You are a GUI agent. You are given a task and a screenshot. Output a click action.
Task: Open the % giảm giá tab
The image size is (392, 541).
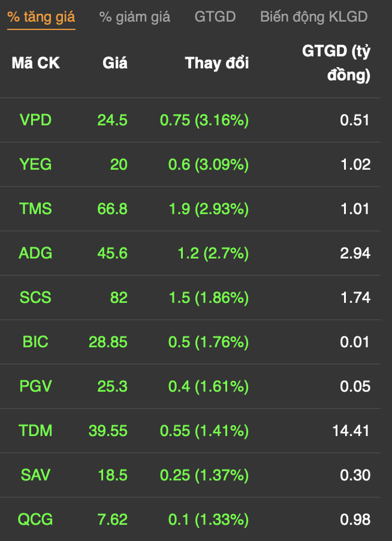[134, 17]
